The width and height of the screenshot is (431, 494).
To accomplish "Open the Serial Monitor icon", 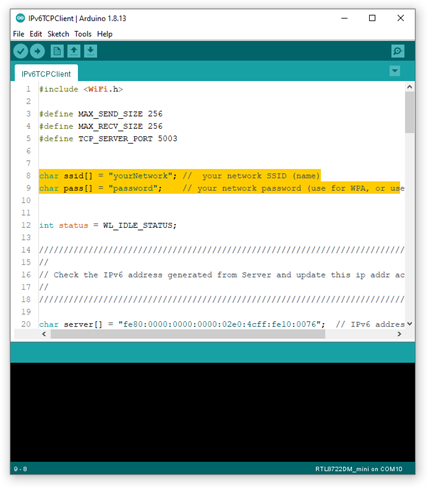I will pos(397,51).
